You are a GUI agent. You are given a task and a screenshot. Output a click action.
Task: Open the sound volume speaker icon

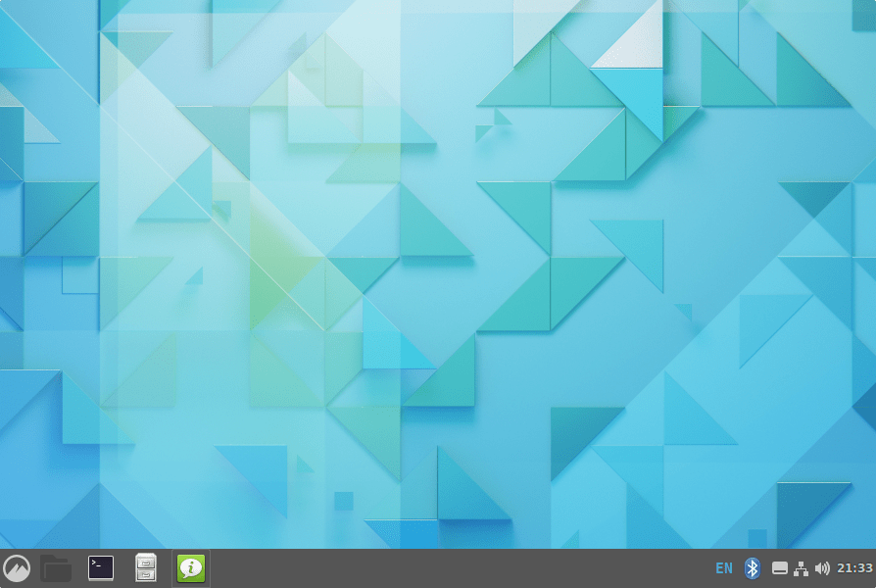[822, 568]
